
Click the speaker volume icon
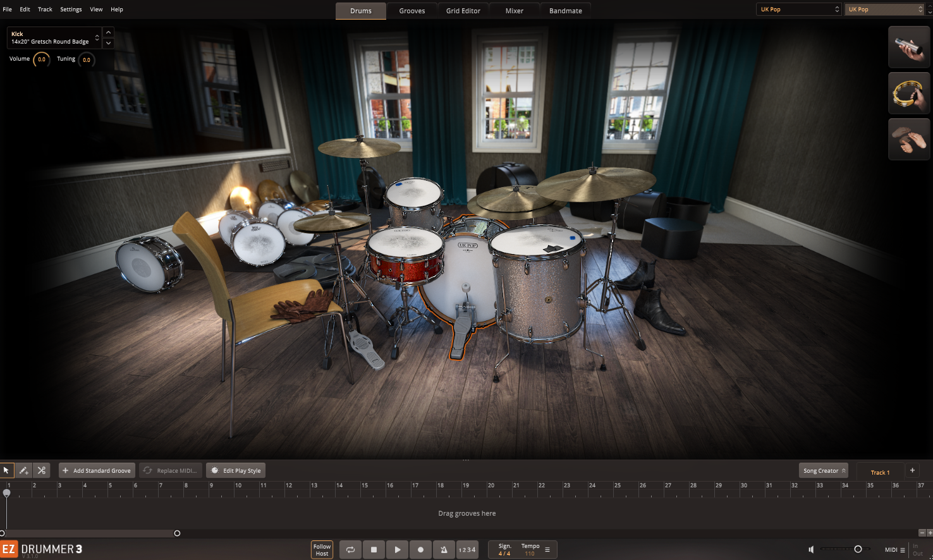(x=811, y=549)
